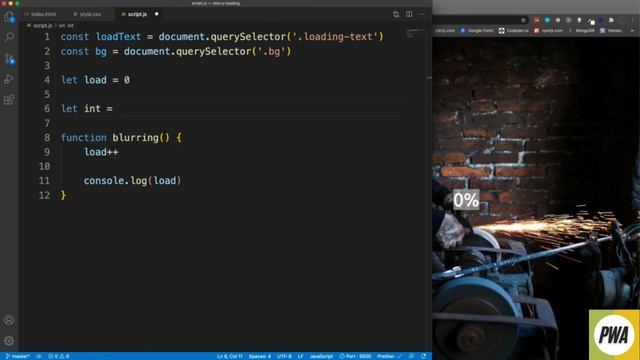Open the Manage gear icon
640x360 pixels.
9,341
